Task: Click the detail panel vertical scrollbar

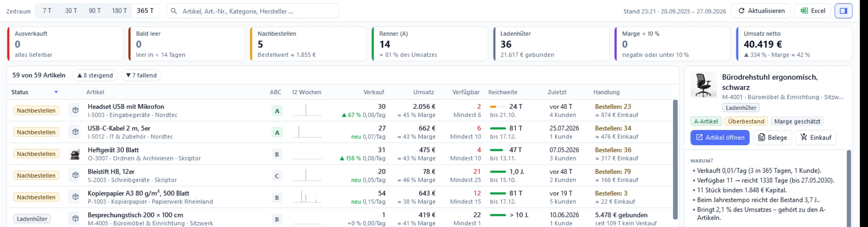Action: 848,188
